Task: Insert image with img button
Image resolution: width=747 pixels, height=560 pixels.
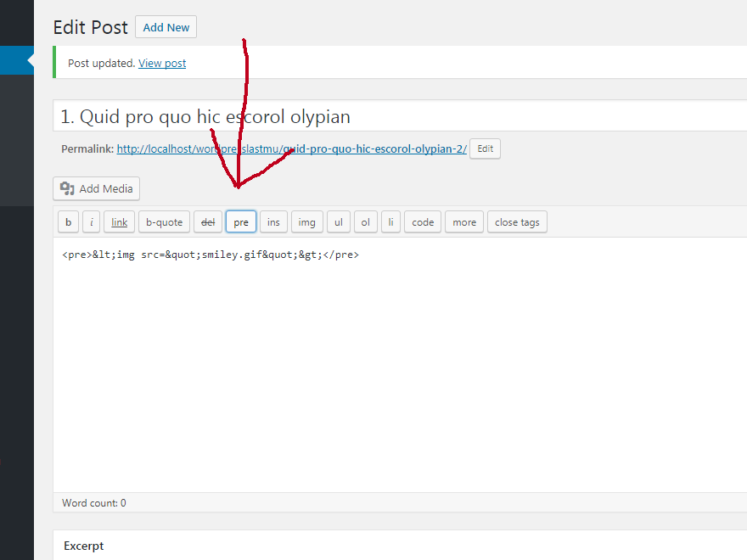Action: (x=306, y=222)
